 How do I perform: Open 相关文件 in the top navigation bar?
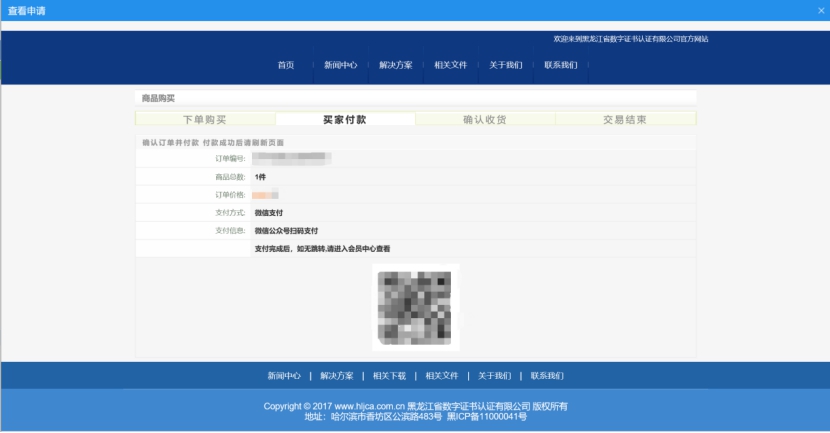451,65
